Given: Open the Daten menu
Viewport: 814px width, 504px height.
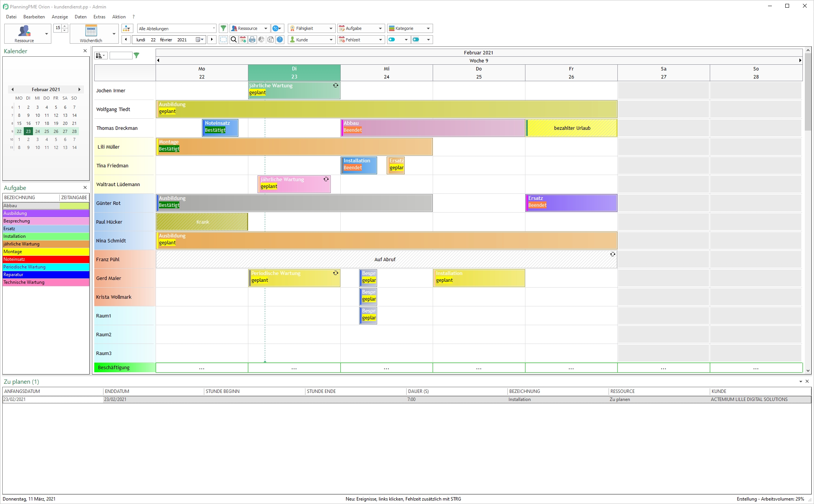Looking at the screenshot, I should (80, 17).
